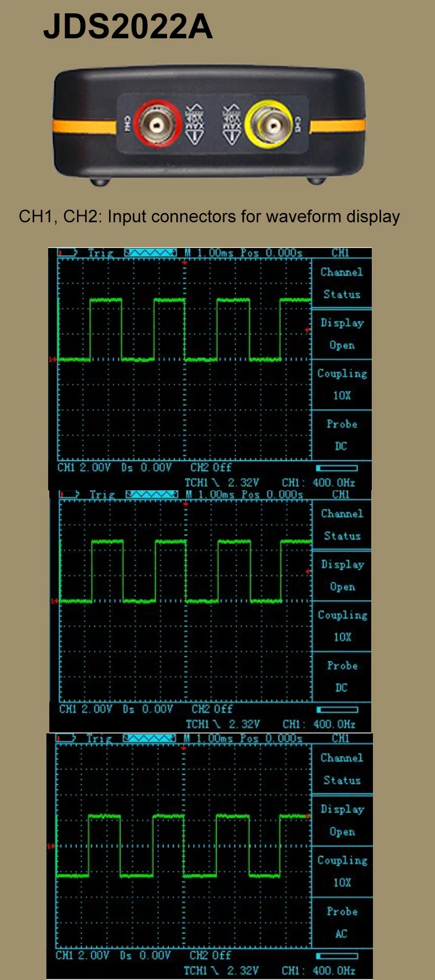
Task: Select the Coupling 10X menu in the first screen
Action: (342, 384)
